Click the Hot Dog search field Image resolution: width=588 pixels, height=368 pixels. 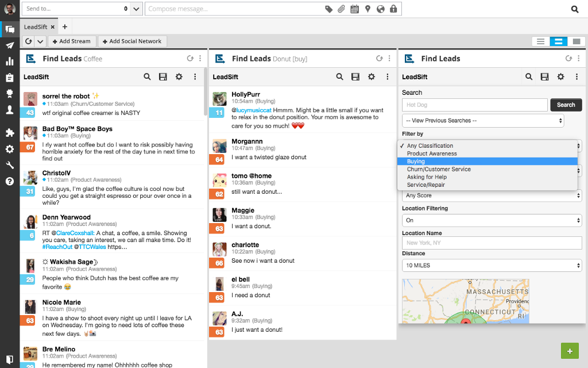tap(475, 105)
